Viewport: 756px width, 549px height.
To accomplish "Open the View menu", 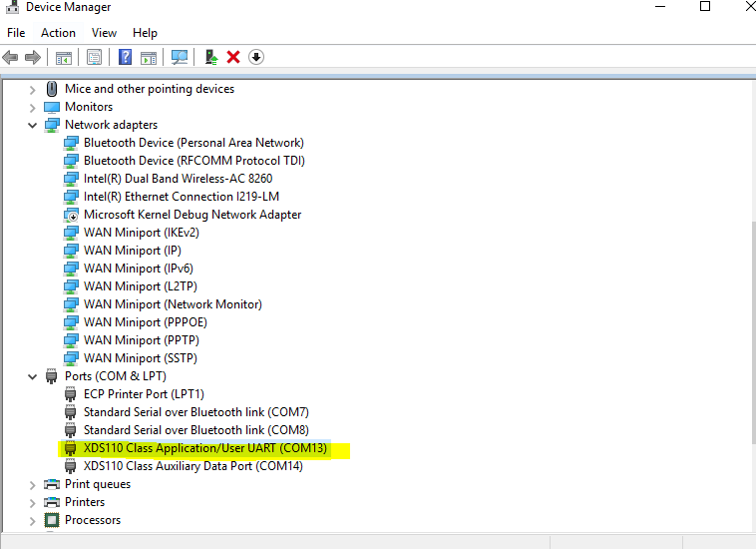I will (104, 33).
